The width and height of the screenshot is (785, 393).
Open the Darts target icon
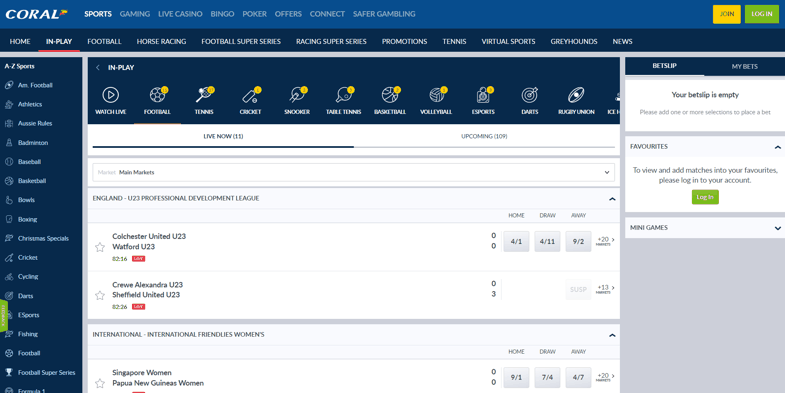pos(530,95)
